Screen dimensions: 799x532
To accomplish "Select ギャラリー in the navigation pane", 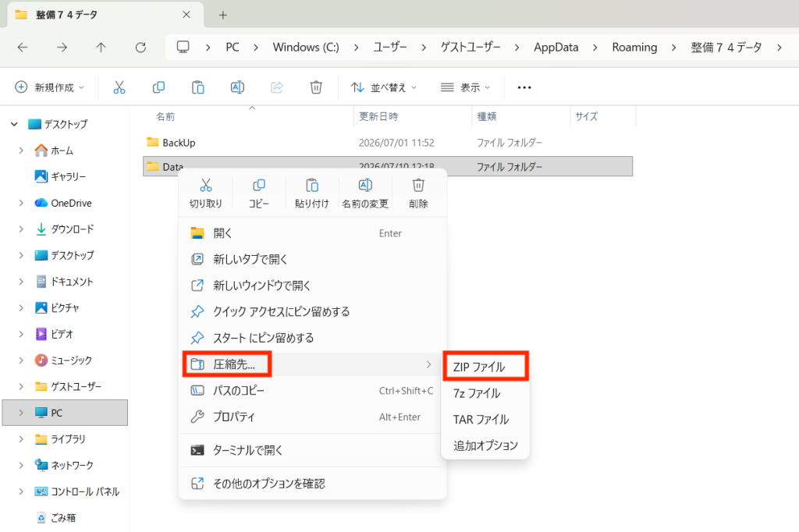I will click(69, 177).
